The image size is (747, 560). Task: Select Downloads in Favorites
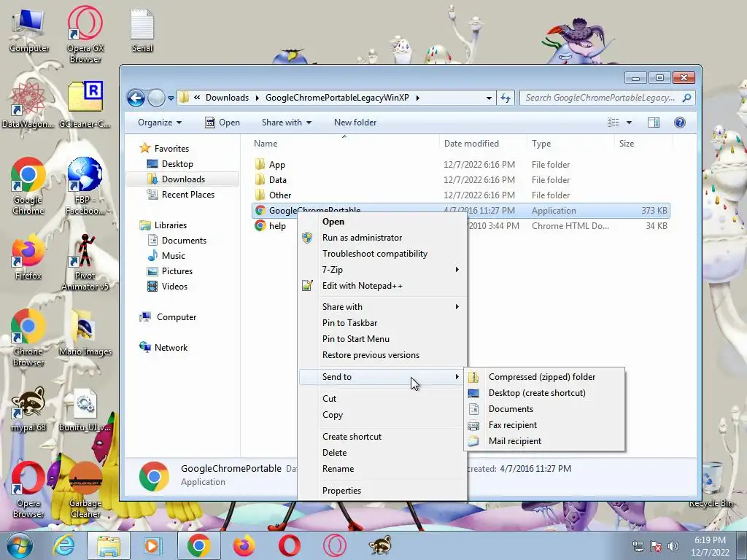coord(183,179)
